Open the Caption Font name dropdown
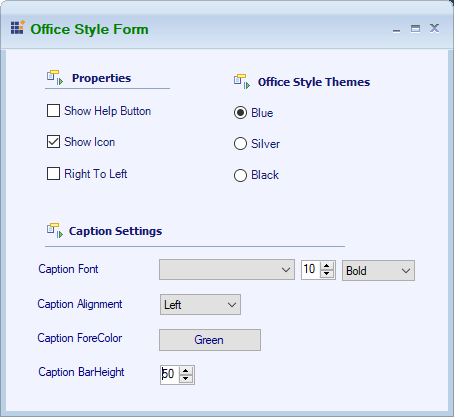 click(227, 270)
